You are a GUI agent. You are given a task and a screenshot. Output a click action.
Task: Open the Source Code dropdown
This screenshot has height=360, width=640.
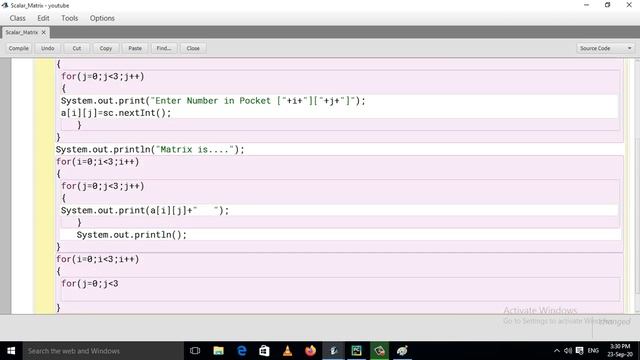click(x=605, y=48)
